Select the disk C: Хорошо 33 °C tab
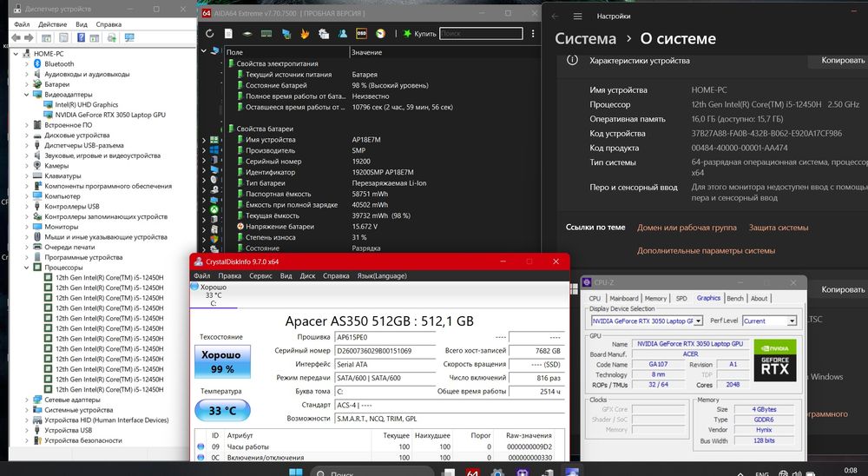Viewport: 868px width, 476px height. click(x=214, y=295)
